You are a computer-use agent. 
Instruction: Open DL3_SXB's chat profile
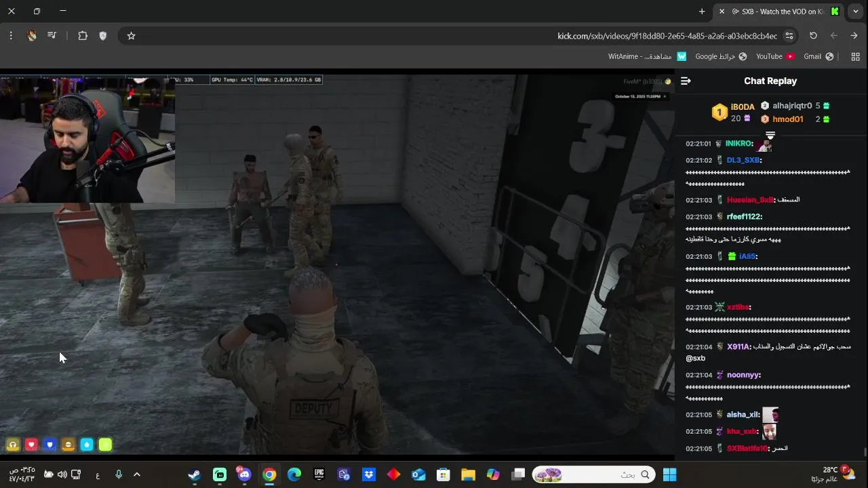(744, 160)
